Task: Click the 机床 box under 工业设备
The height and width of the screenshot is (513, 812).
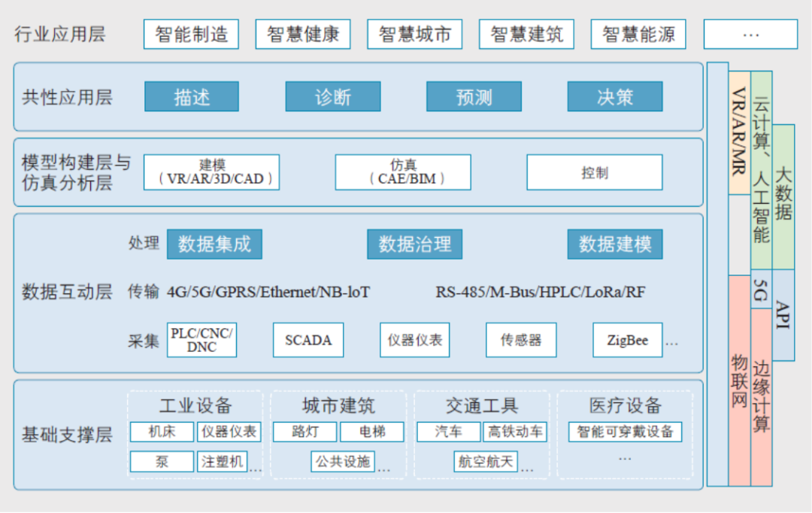Action: click(x=162, y=432)
